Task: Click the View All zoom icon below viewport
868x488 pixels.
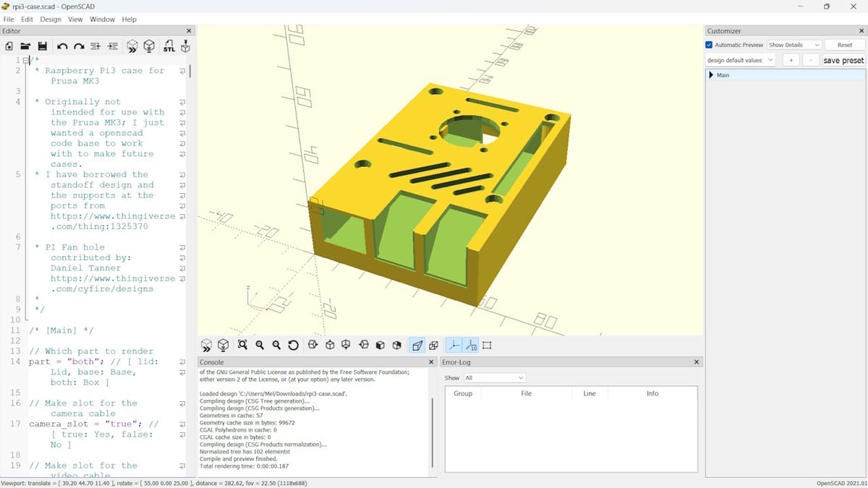Action: 242,346
